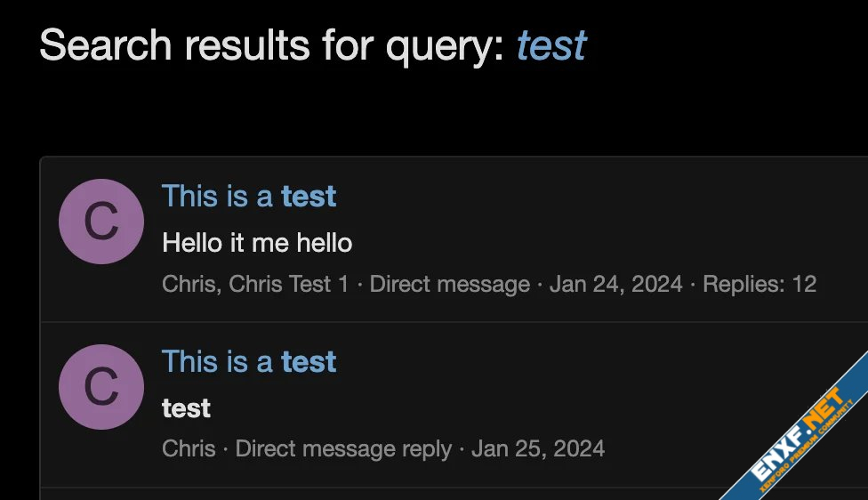Viewport: 868px width, 500px height.
Task: Click the 'Direct message reply' label
Action: coord(343,448)
